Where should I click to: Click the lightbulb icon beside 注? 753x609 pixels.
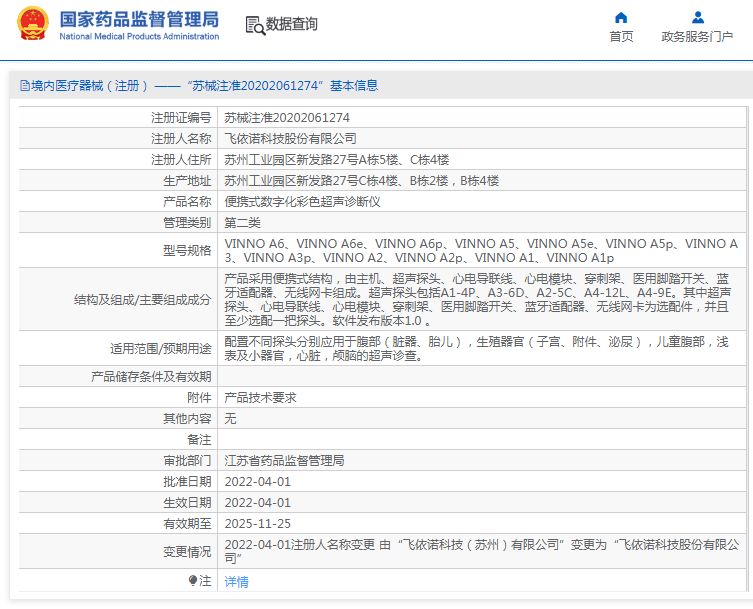click(x=193, y=581)
